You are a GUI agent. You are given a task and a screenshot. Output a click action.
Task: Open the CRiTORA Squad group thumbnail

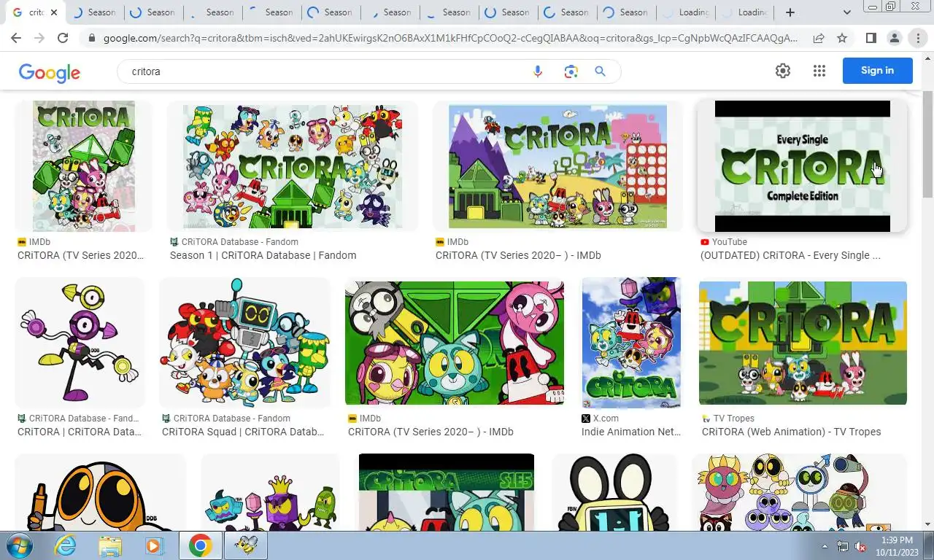pos(244,343)
